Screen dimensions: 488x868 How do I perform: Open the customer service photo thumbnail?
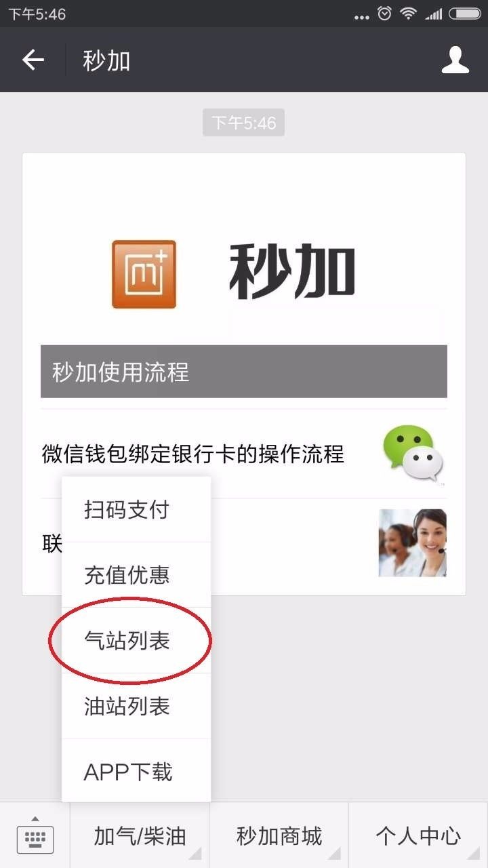412,543
